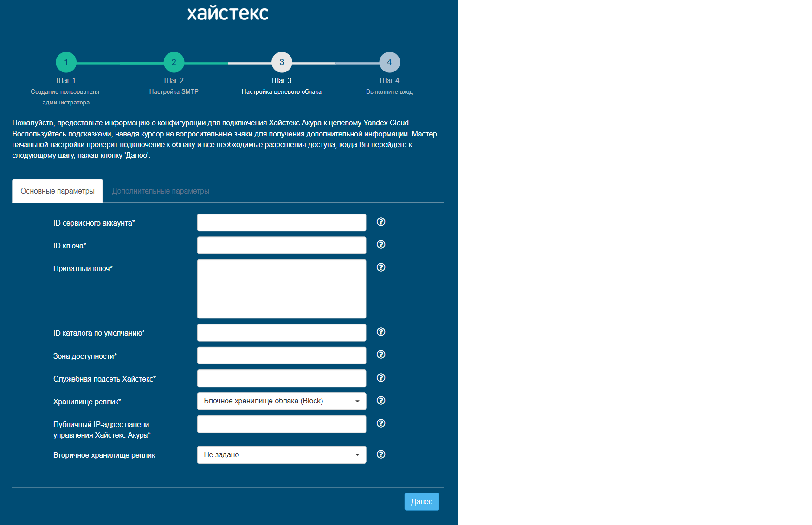Click 'Зона доступности*' field label
This screenshot has width=812, height=525.
[85, 356]
